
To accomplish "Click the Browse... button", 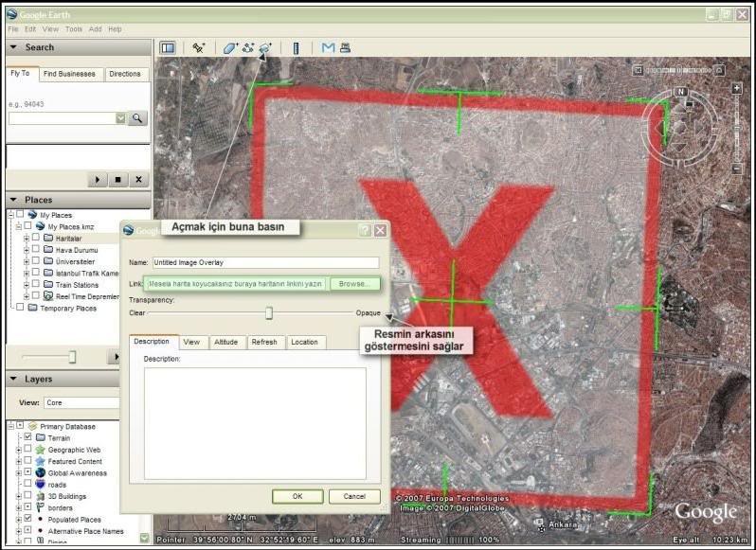I will 355,283.
